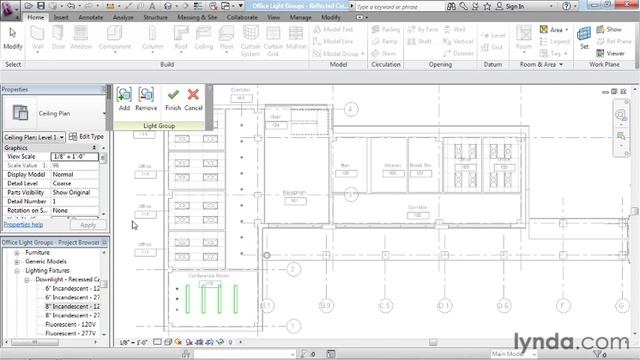Open the Massing & Site ribbon tab

197,18
